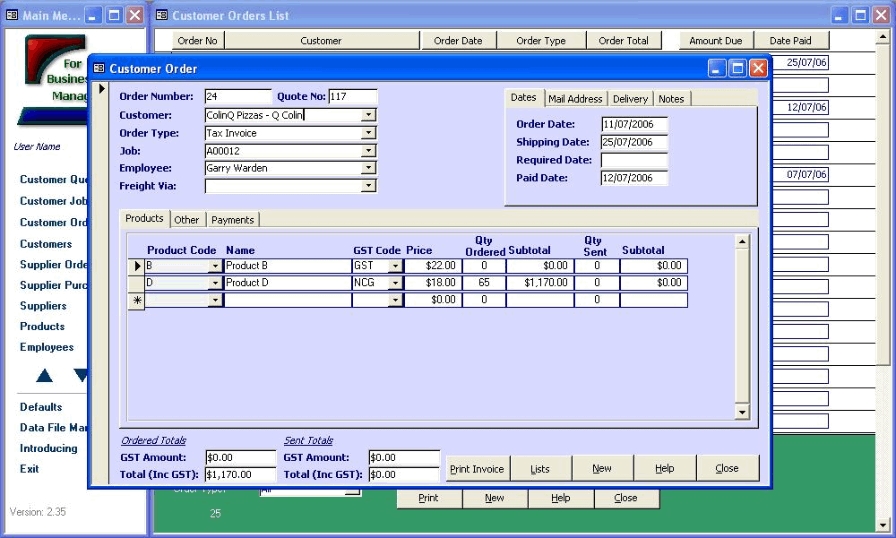Click the Required Date input field
The height and width of the screenshot is (538, 896).
click(x=634, y=160)
